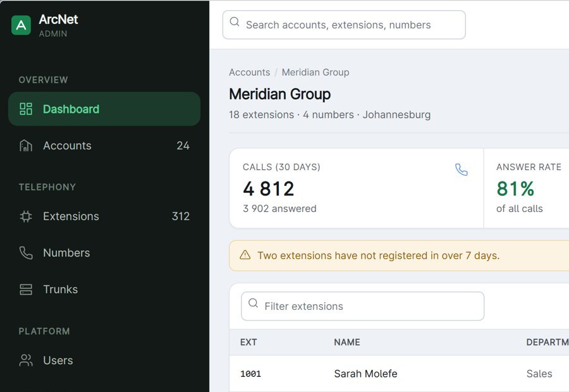The width and height of the screenshot is (569, 392).
Task: Click the EXT column header
Action: coord(248,342)
